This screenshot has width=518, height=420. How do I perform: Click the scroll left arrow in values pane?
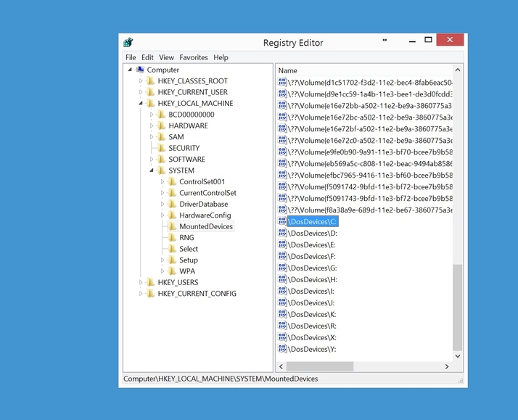point(281,366)
